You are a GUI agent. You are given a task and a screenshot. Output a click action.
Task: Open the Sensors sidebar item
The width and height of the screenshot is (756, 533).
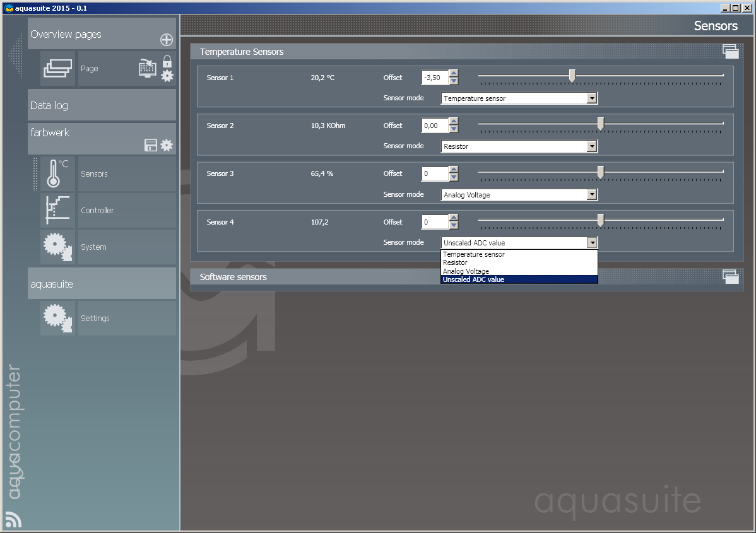pyautogui.click(x=127, y=173)
